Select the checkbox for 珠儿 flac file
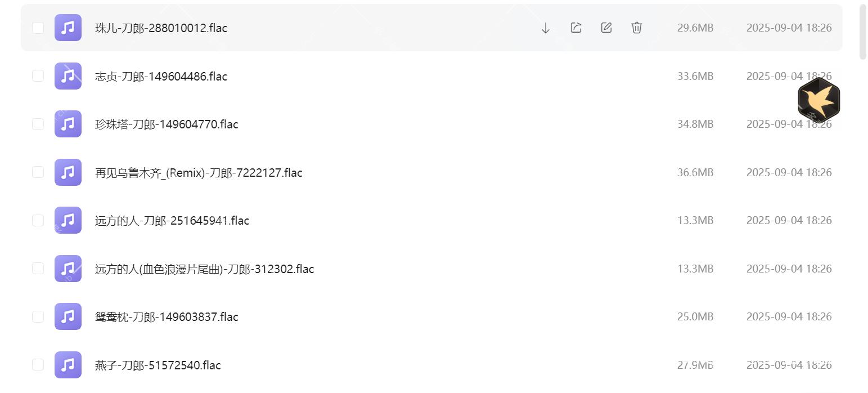Image resolution: width=868 pixels, height=393 pixels. [x=38, y=27]
